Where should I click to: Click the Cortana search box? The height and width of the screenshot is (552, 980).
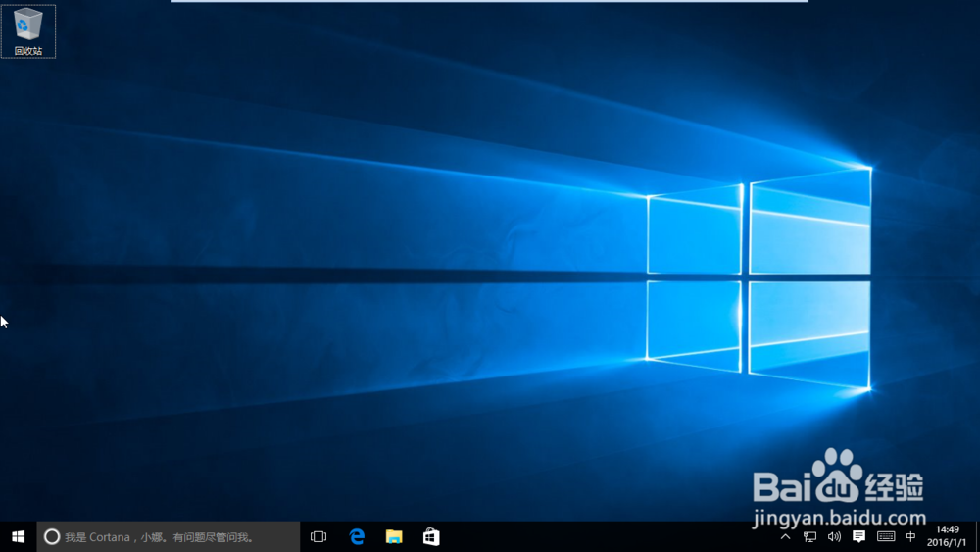coord(169,537)
